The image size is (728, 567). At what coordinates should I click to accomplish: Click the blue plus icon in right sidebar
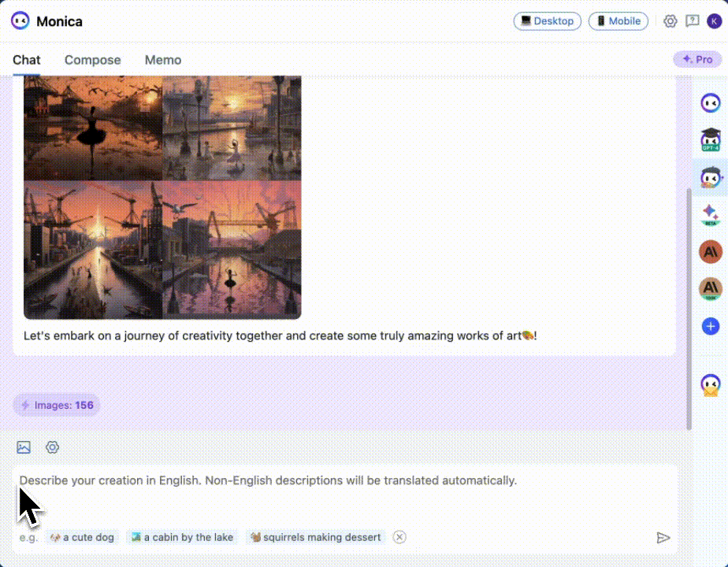(710, 325)
